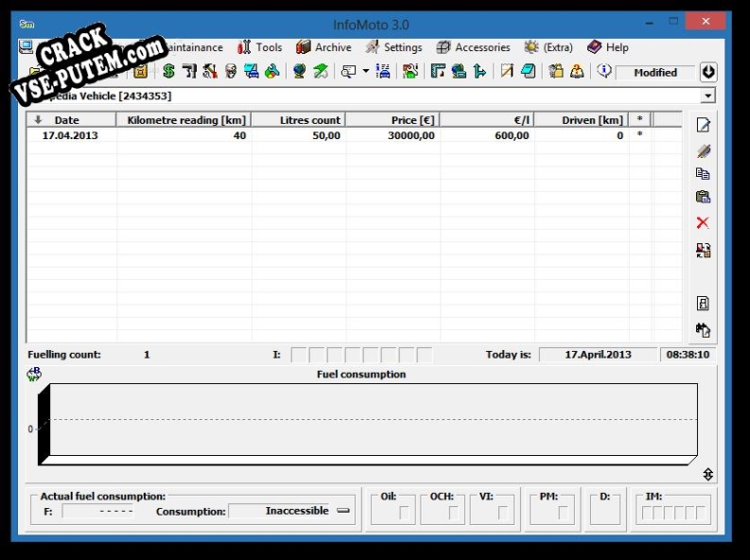750x560 pixels.
Task: Click the Driven [km] column header
Action: point(582,120)
